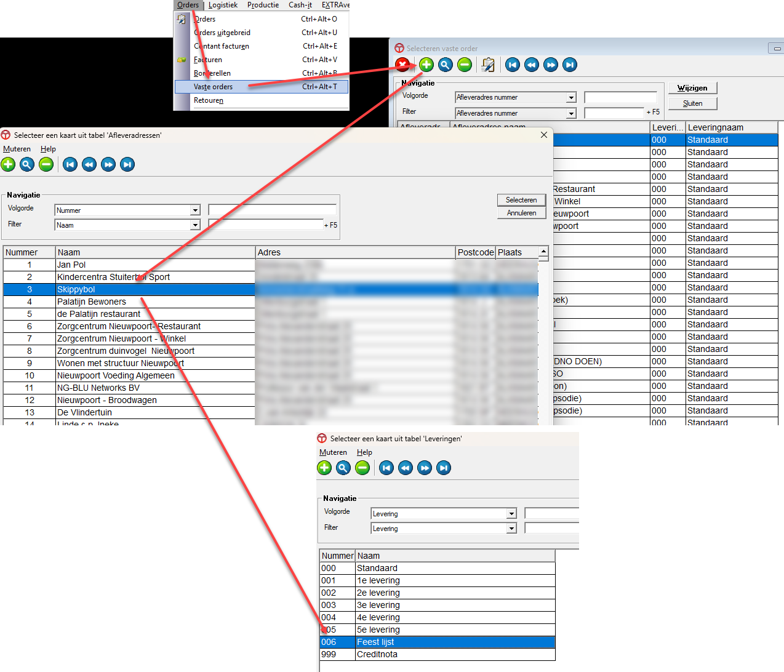Go to previous record in Selecteren vaste order toolbar
The width and height of the screenshot is (784, 672).
532,65
